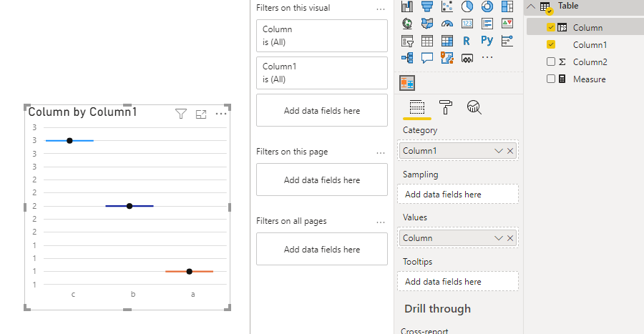This screenshot has height=334, width=644.
Task: Check the Column2 field checkbox
Action: [x=551, y=62]
